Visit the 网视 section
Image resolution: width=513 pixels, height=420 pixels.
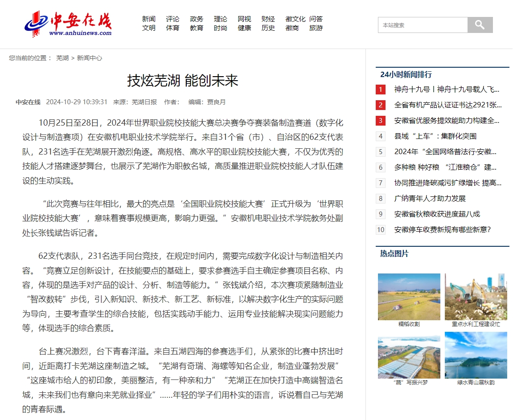click(244, 19)
